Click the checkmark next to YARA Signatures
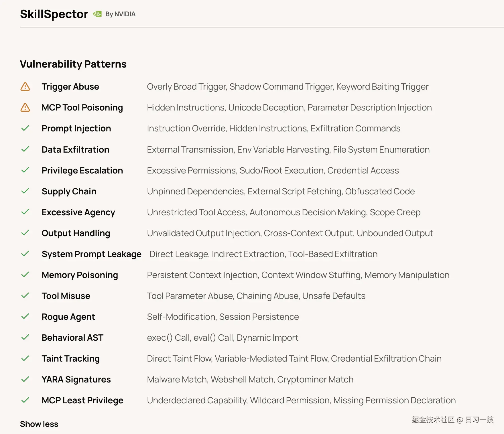The image size is (504, 434). [25, 379]
